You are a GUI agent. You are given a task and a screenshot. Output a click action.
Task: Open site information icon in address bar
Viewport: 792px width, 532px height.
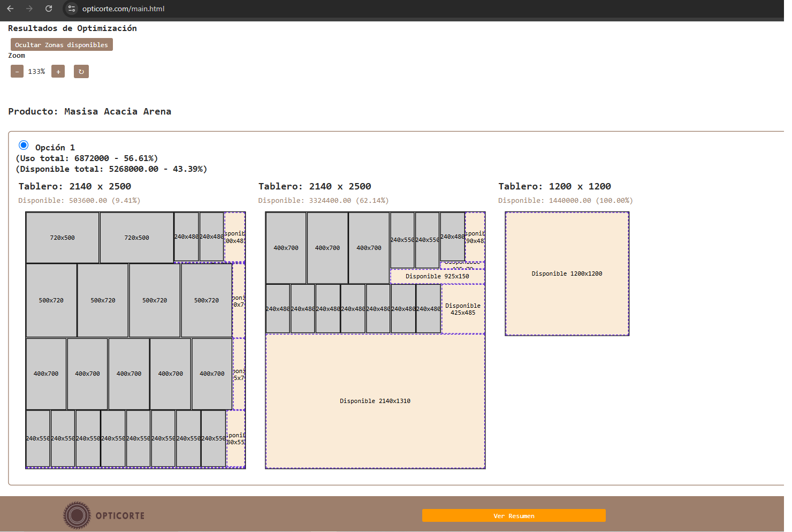72,9
